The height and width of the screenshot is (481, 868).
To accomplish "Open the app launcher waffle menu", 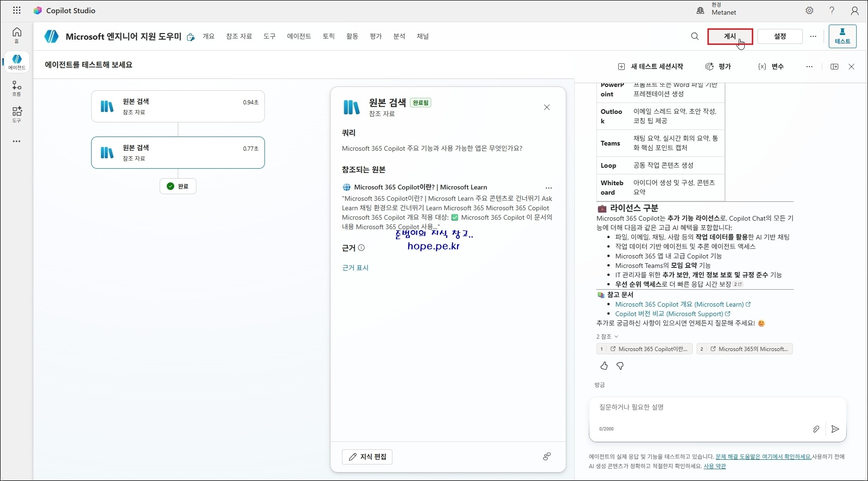I will (x=17, y=10).
